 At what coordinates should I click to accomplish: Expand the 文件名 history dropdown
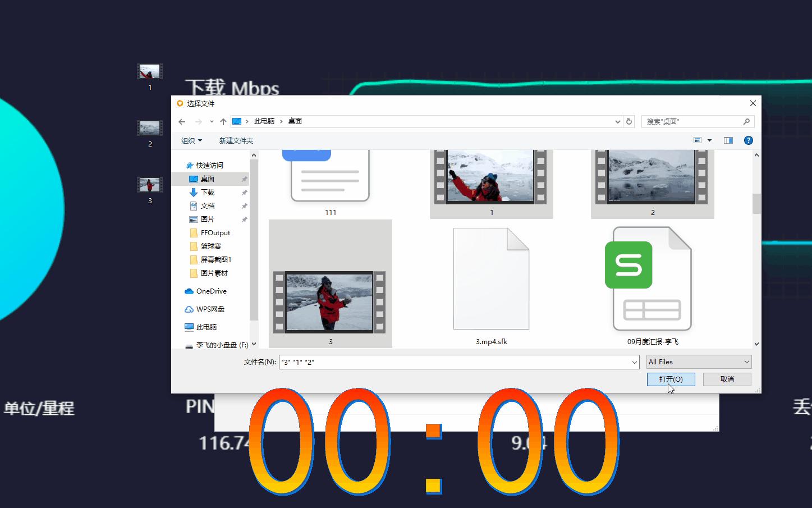click(x=635, y=362)
